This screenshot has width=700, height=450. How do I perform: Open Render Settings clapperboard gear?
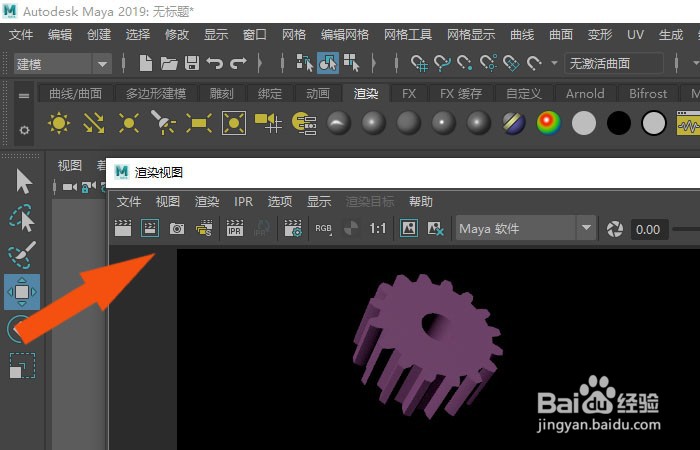(293, 228)
